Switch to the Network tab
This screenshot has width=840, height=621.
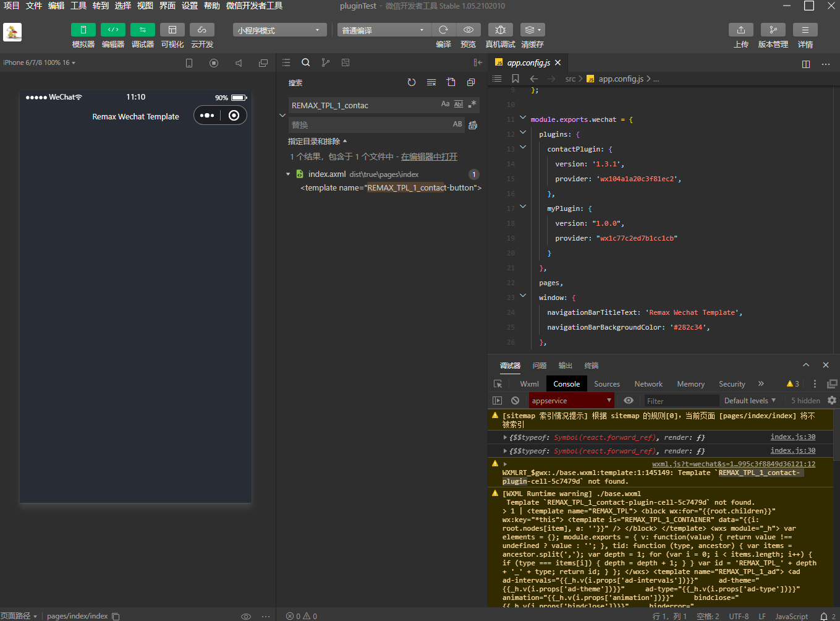pos(648,384)
